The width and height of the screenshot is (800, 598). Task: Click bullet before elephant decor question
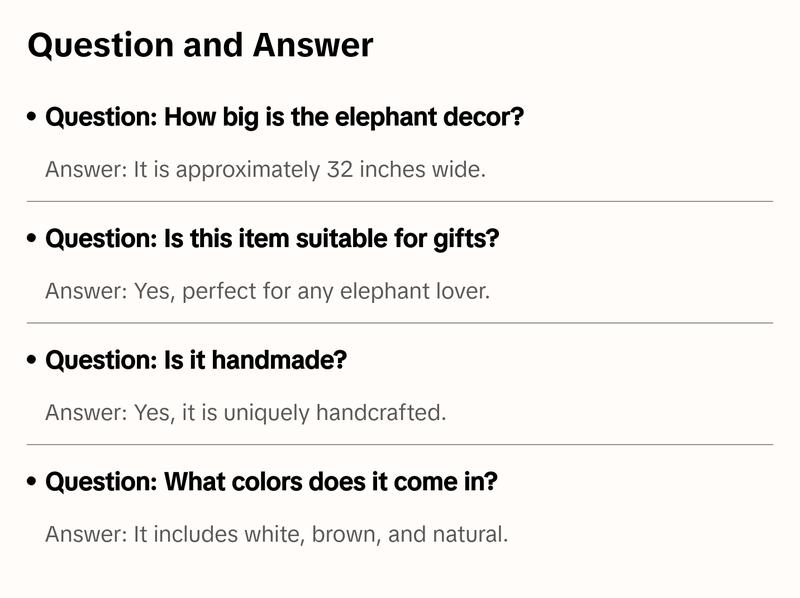tap(32, 118)
